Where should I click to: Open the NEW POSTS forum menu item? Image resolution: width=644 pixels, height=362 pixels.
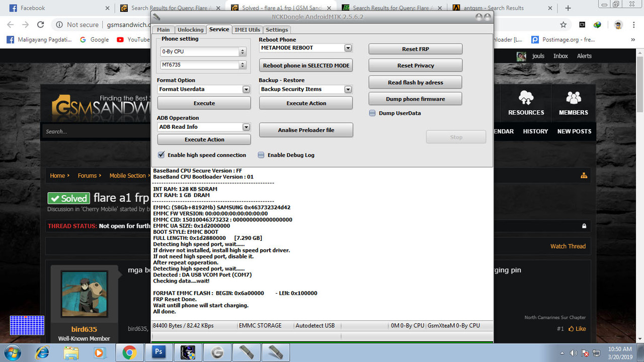pyautogui.click(x=574, y=131)
